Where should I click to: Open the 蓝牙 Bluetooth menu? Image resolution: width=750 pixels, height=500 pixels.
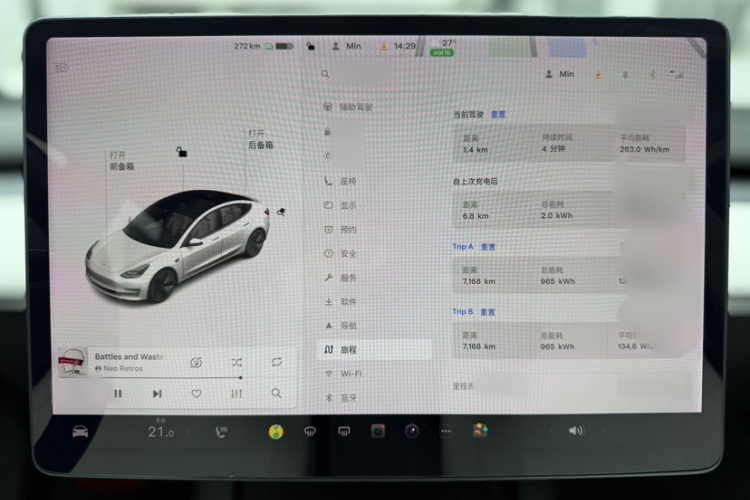tap(341, 398)
